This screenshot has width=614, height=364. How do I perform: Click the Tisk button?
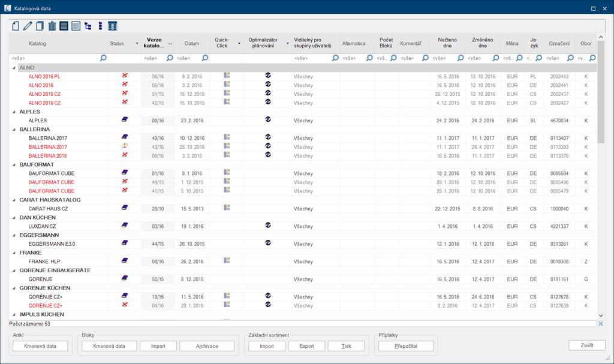(x=346, y=346)
